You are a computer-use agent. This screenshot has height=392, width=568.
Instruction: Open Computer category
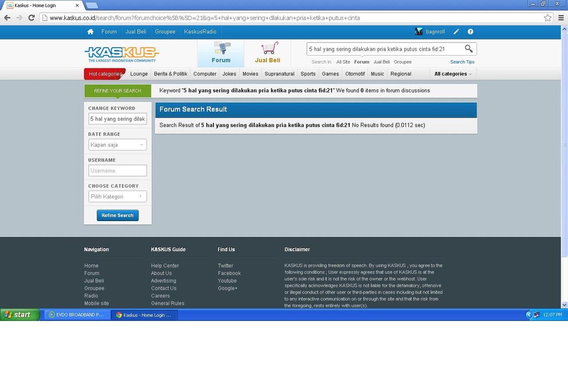point(205,74)
